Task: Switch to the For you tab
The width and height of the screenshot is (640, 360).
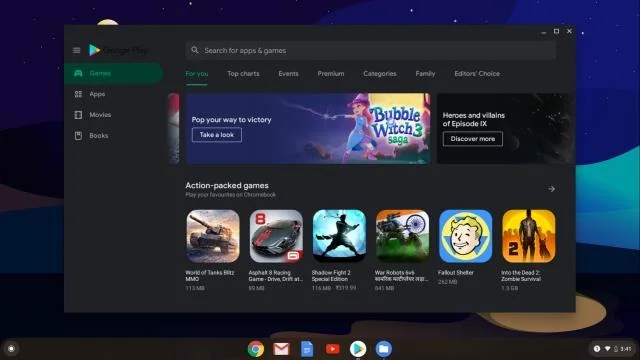Action: click(197, 73)
